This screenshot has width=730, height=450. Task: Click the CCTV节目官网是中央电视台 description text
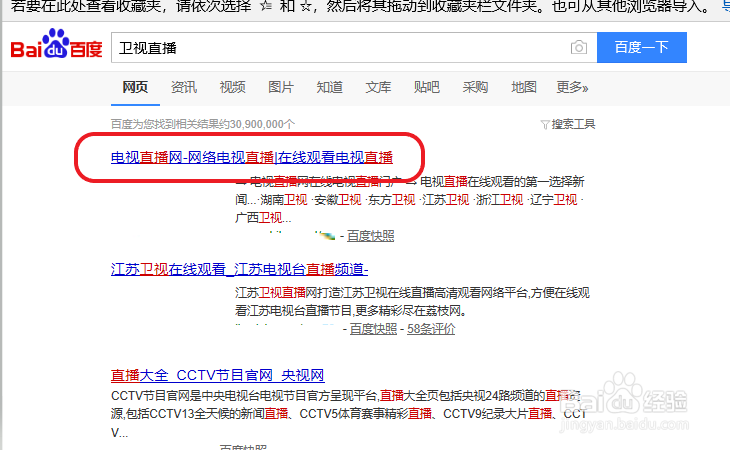348,413
